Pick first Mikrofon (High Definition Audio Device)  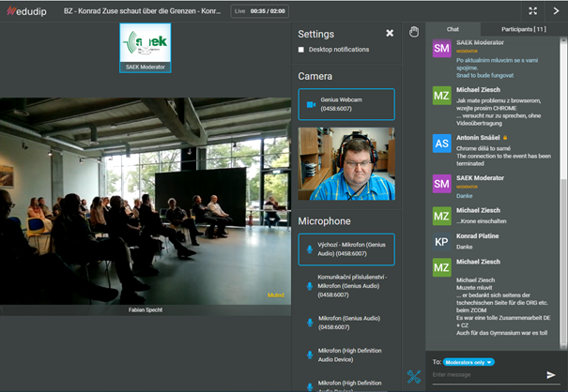tap(346, 355)
